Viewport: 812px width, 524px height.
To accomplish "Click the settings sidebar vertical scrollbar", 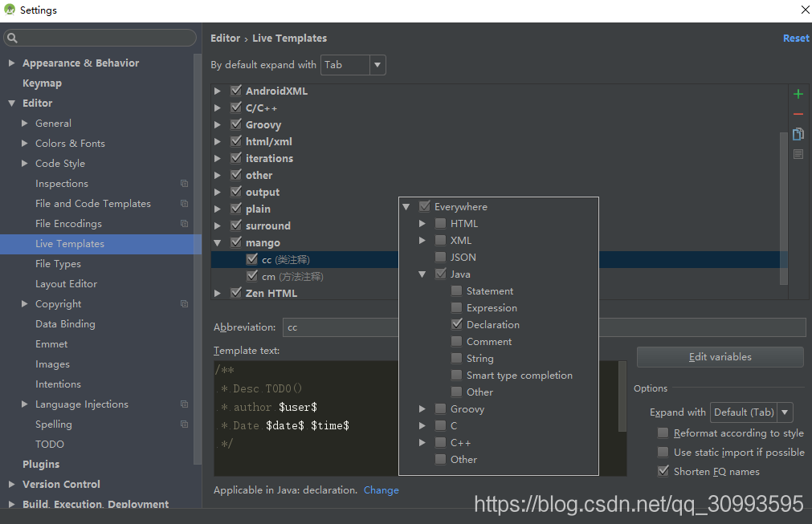I will point(197,258).
